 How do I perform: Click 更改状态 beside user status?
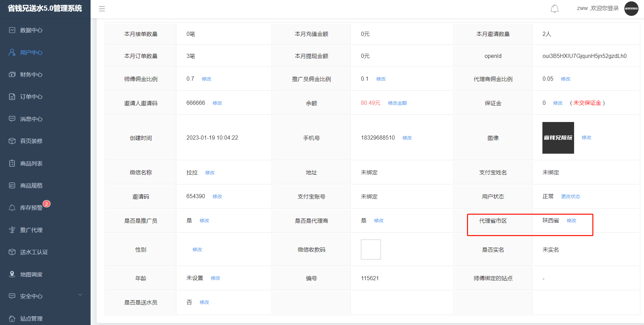571,196
